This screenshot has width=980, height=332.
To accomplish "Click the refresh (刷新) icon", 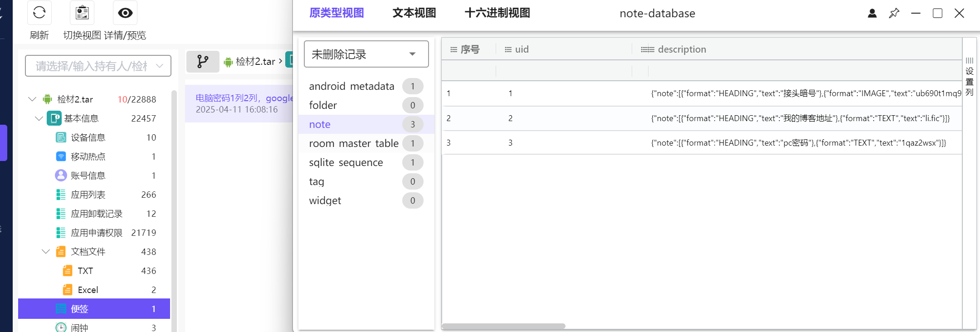I will [39, 13].
